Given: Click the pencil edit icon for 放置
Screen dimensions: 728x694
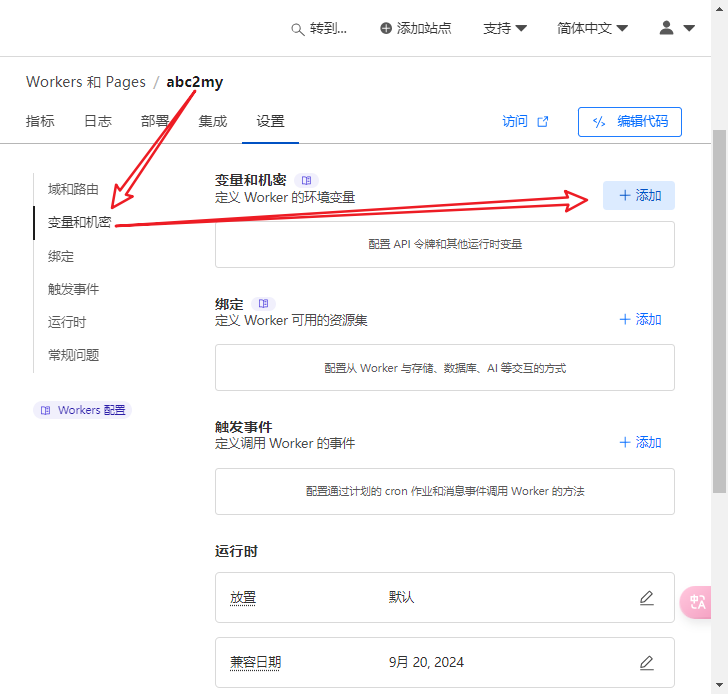Looking at the screenshot, I should [x=646, y=598].
